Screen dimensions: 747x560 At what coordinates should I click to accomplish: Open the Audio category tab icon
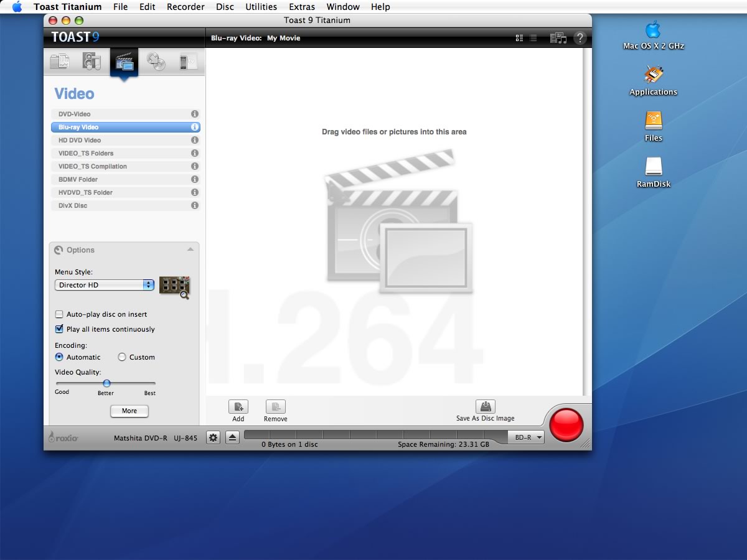92,61
